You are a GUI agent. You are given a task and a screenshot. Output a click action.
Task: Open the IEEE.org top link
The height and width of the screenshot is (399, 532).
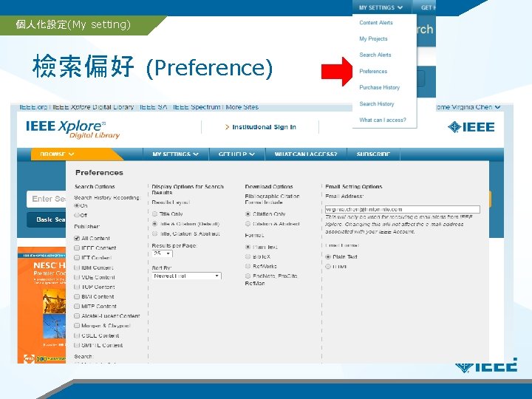(x=33, y=107)
